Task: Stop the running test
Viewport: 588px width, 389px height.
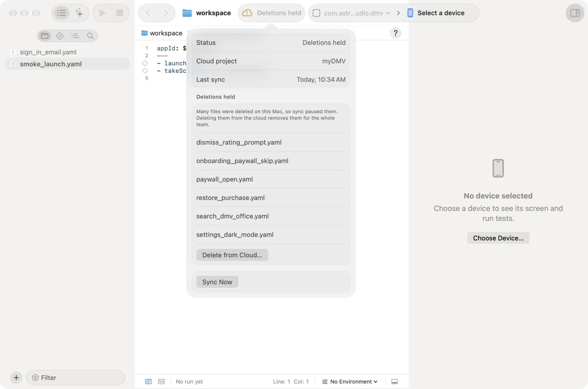Action: pos(119,13)
